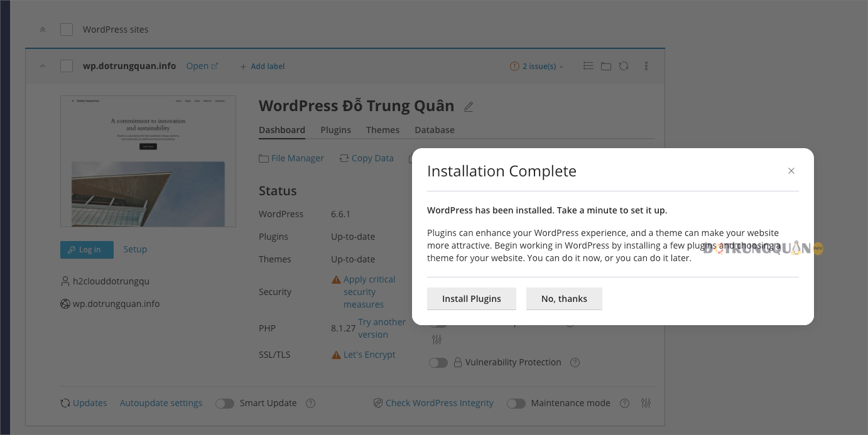This screenshot has height=435, width=868.
Task: Open Autoupdate settings
Action: (161, 403)
